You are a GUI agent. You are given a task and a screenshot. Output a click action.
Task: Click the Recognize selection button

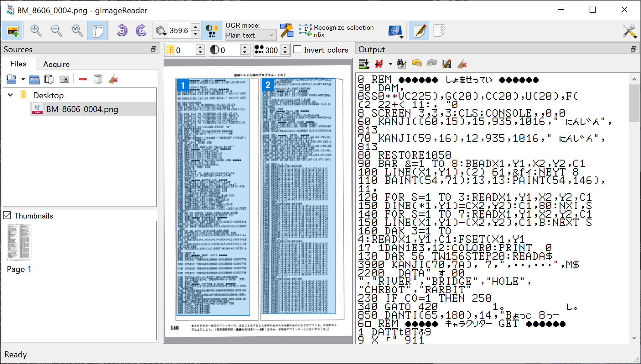[x=336, y=31]
